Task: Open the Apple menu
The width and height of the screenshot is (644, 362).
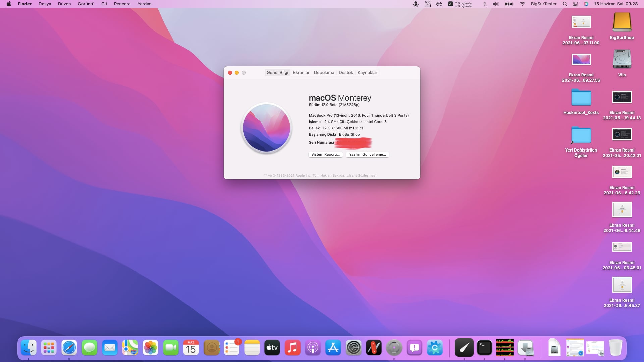Action: (9, 4)
